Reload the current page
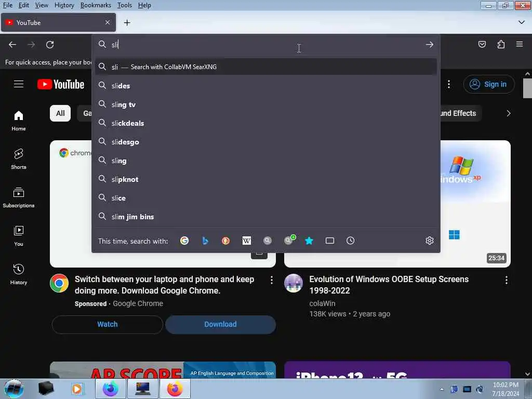The image size is (532, 399). point(50,45)
